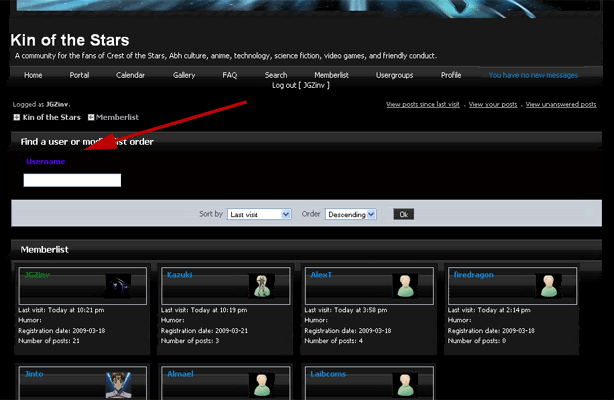Click JGZinv's avatar image
This screenshot has width=614, height=400.
pyautogui.click(x=119, y=286)
